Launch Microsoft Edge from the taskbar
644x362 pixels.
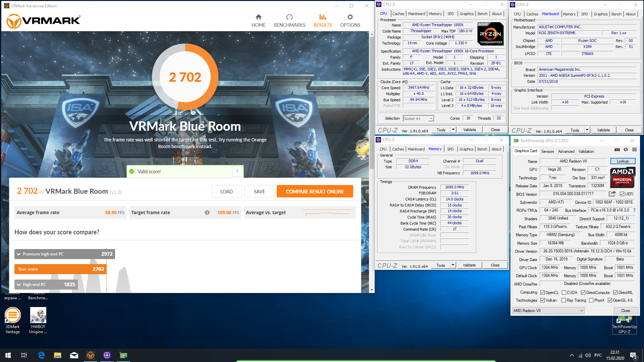(x=41, y=355)
